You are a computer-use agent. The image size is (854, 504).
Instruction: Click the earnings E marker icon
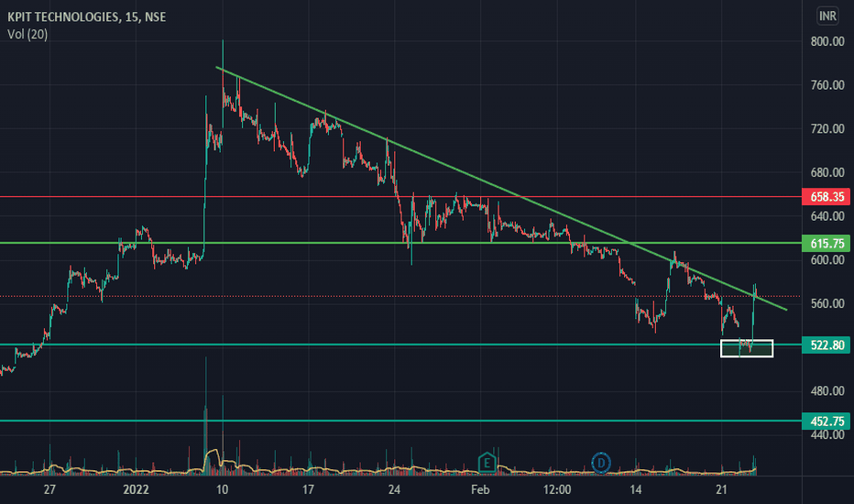pos(487,463)
